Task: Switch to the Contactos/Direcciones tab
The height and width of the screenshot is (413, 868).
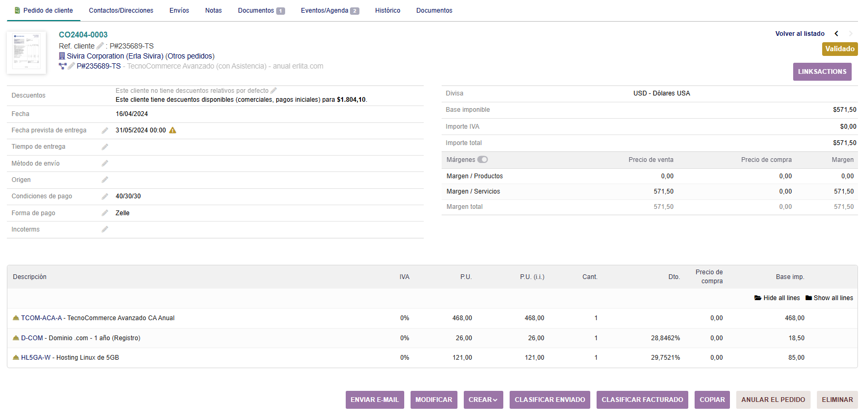Action: (x=121, y=11)
